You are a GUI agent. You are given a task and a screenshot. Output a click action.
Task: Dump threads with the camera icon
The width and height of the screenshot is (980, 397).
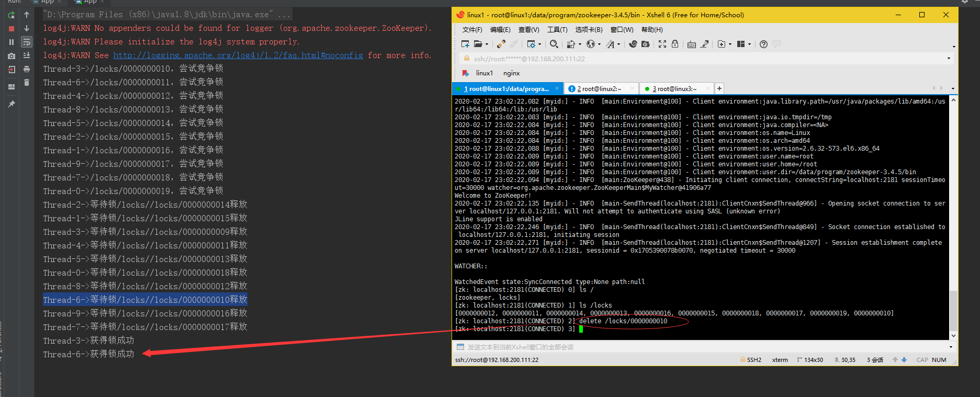11,55
